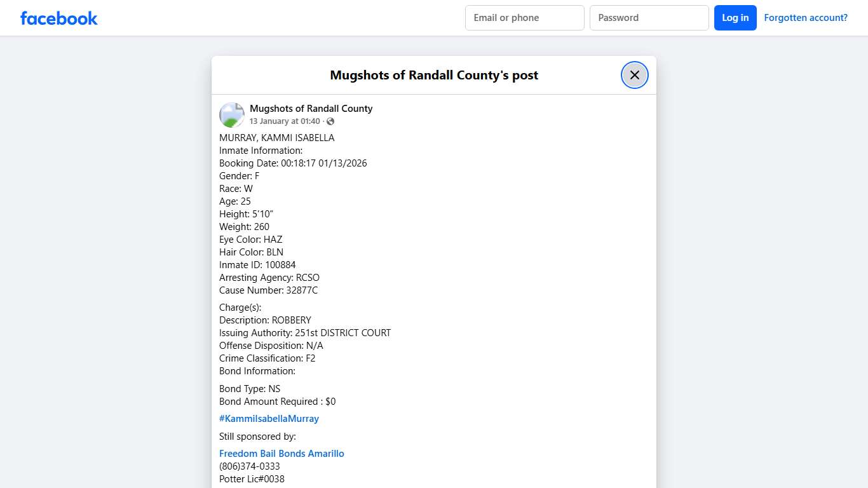Click the Bond Amount Required line
This screenshot has width=868, height=488.
[277, 402]
